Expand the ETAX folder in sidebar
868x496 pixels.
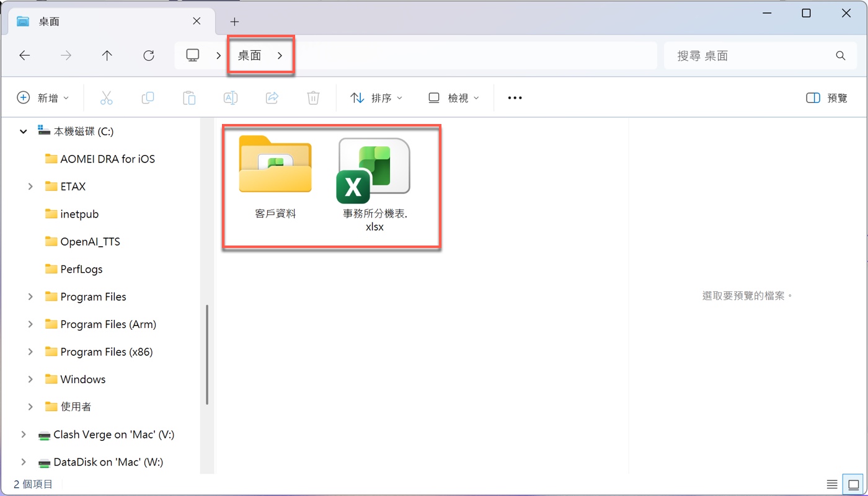[x=30, y=186]
